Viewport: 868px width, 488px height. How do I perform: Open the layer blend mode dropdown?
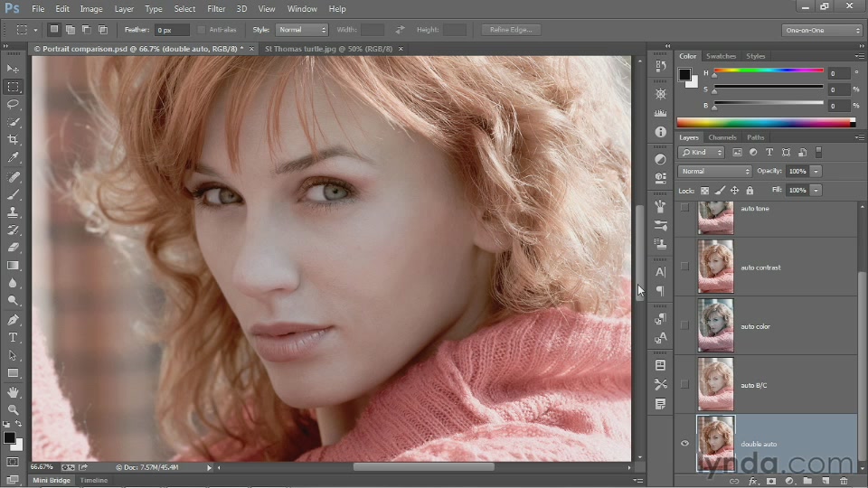coord(714,172)
